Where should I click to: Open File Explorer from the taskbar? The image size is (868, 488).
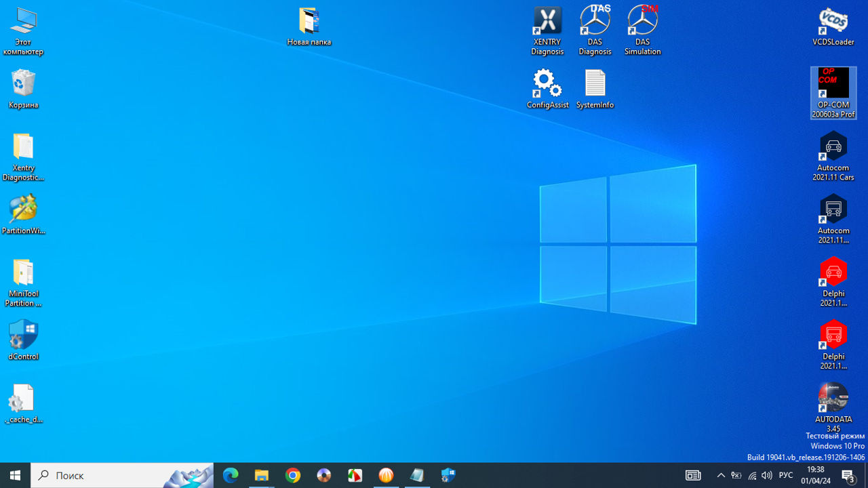(x=262, y=475)
